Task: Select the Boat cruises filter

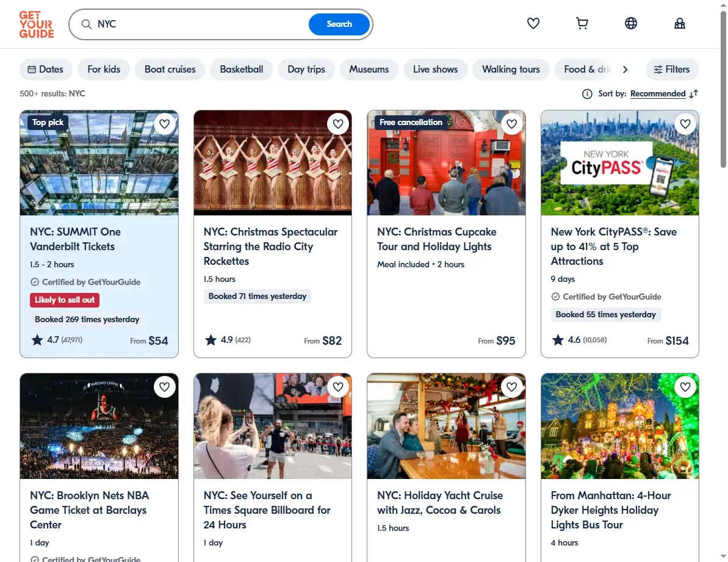Action: point(170,69)
